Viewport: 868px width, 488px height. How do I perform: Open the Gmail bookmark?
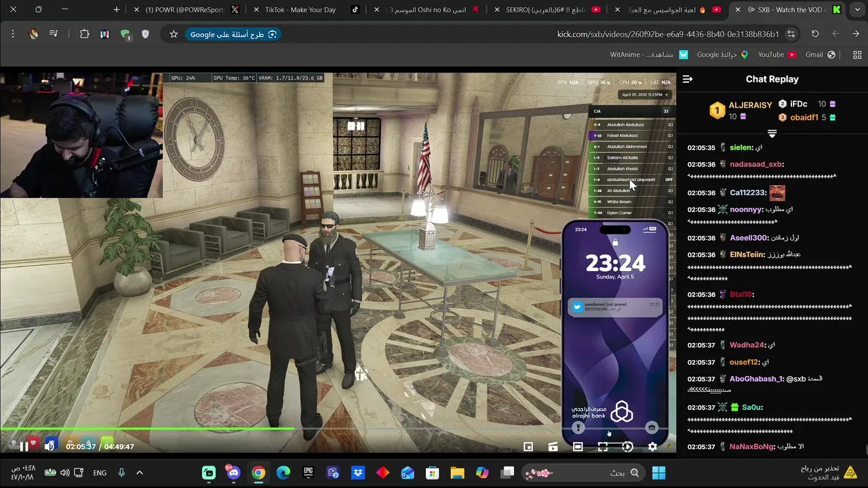(x=820, y=54)
